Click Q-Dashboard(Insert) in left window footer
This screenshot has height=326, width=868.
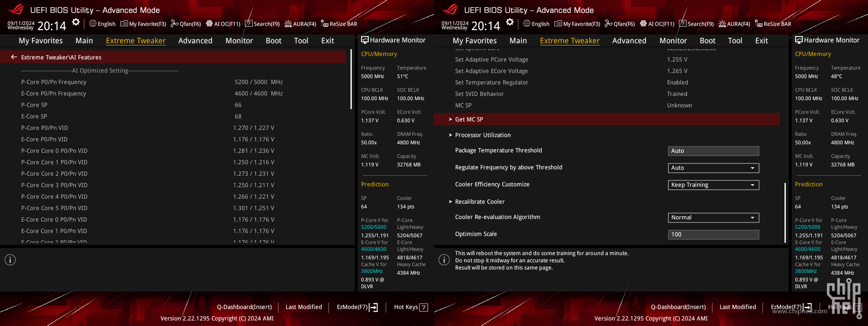pos(245,307)
